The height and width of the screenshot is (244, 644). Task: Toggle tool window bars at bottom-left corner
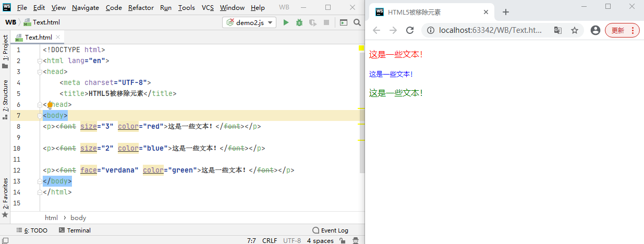[5, 240]
